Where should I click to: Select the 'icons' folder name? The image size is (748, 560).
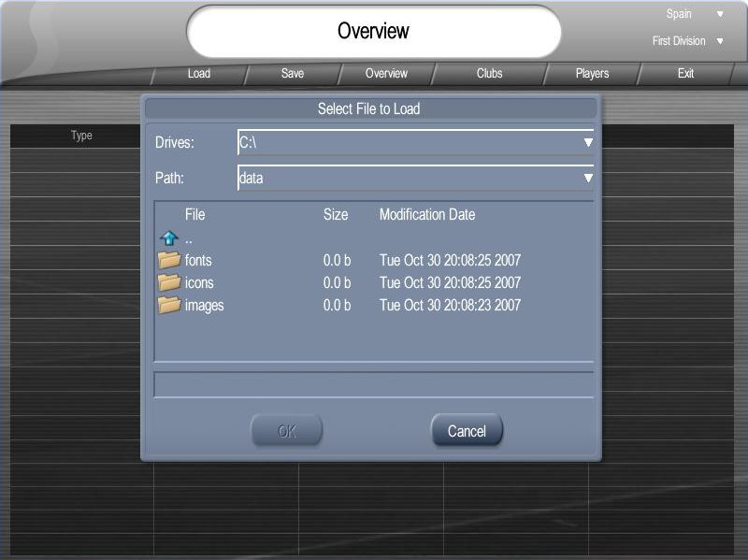199,283
